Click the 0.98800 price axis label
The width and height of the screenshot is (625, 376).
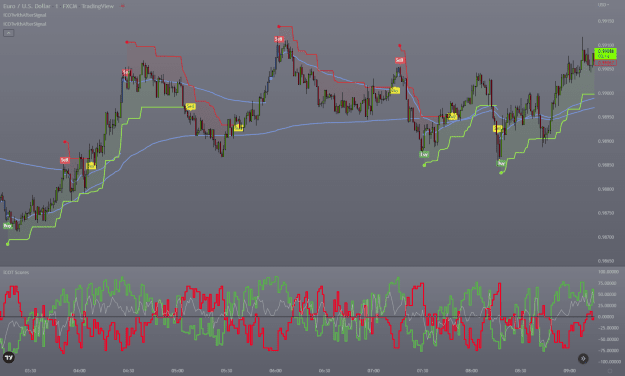(606, 189)
